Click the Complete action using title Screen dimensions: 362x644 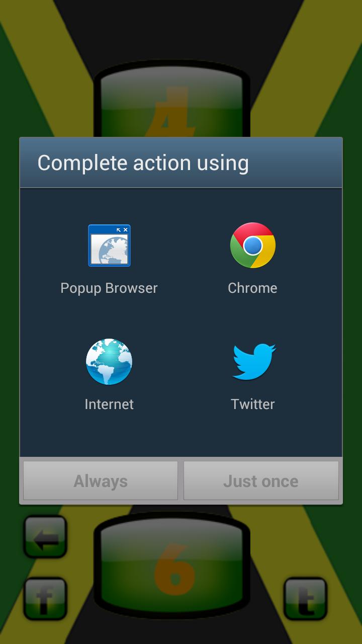click(143, 163)
